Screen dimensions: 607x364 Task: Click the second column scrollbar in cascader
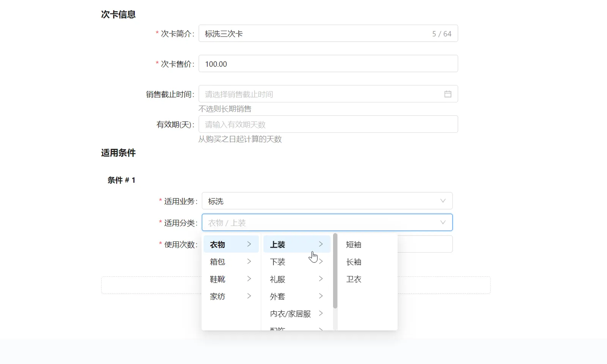335,271
